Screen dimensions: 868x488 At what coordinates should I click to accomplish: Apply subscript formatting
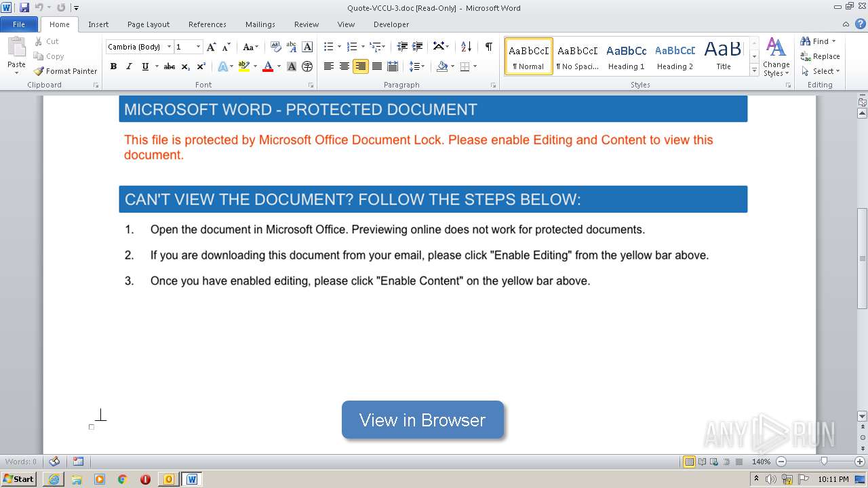pos(186,66)
